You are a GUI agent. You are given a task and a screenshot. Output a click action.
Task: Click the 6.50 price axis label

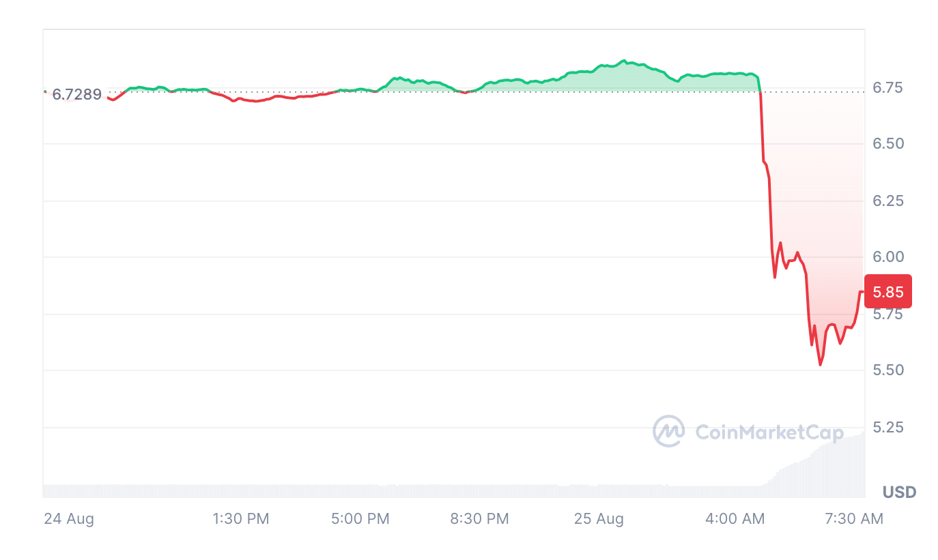click(888, 144)
